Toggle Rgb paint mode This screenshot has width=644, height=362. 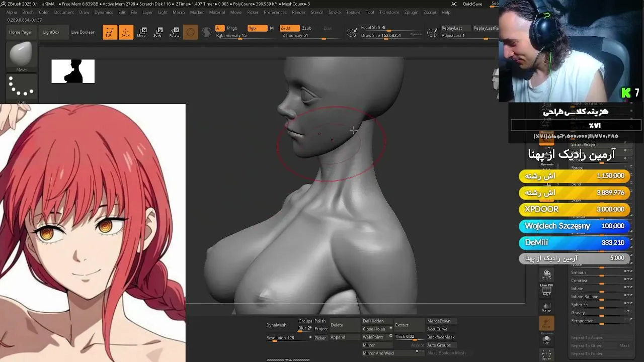[x=257, y=28]
